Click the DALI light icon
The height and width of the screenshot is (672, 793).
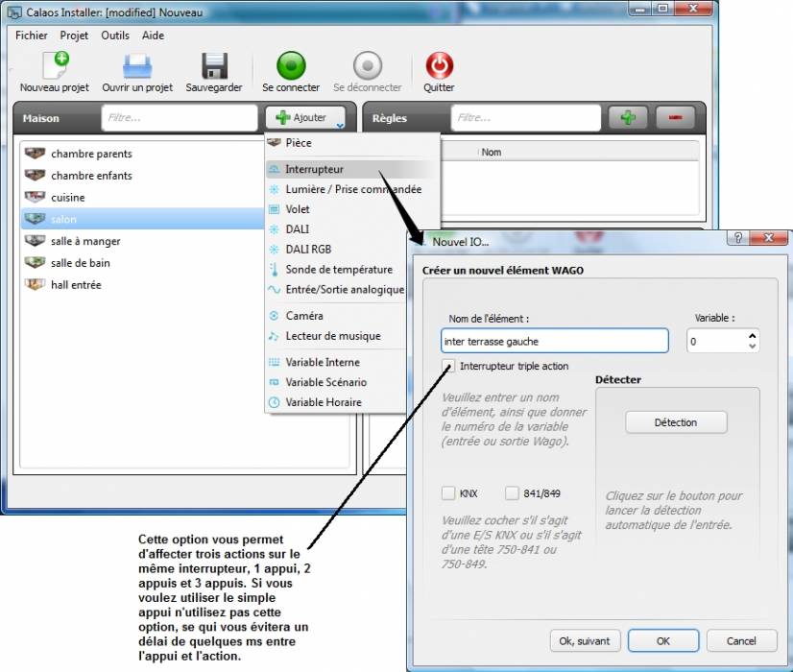[275, 229]
